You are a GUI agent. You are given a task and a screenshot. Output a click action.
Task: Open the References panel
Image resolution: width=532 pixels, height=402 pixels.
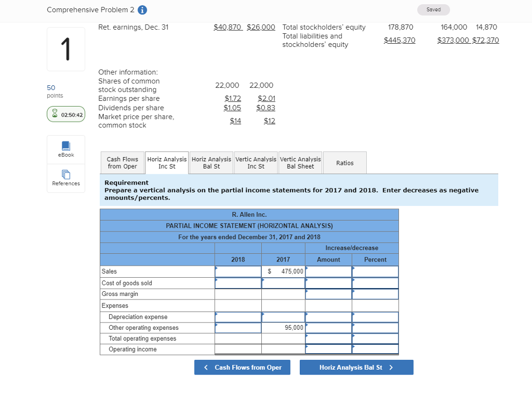[x=65, y=178]
